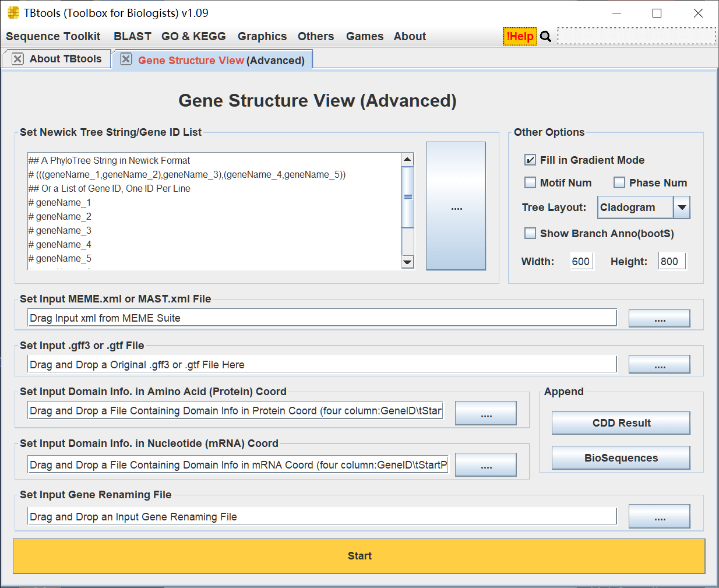The width and height of the screenshot is (719, 588).
Task: Click '## A PhyloTree String in Newick Format' line
Action: pyautogui.click(x=109, y=160)
